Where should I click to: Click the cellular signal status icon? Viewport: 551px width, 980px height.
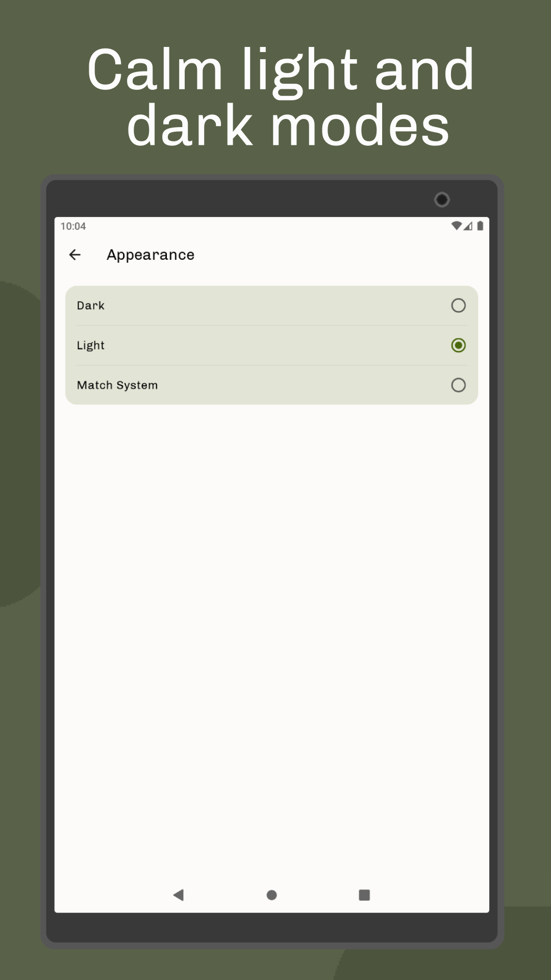[x=468, y=226]
